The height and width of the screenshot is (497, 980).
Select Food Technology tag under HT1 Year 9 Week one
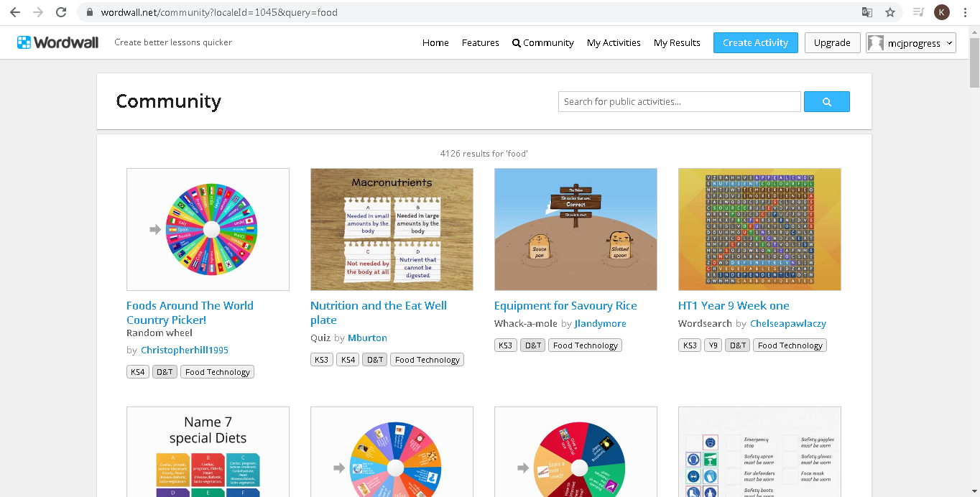click(x=790, y=345)
